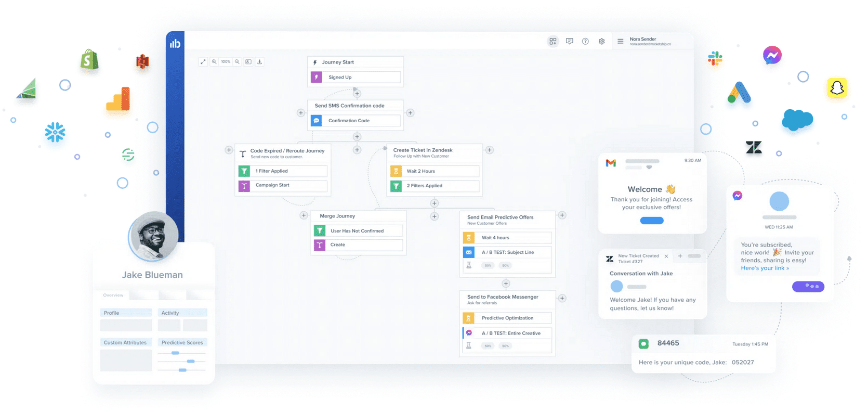
Task: Add a step below Signed Up
Action: point(357,94)
